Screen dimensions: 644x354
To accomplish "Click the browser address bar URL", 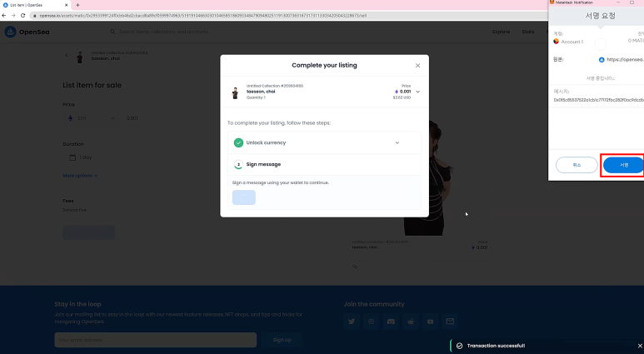I will pyautogui.click(x=203, y=16).
